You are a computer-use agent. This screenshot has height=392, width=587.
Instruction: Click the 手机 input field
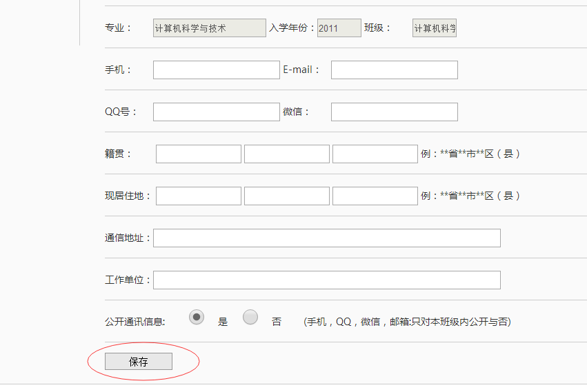[216, 70]
